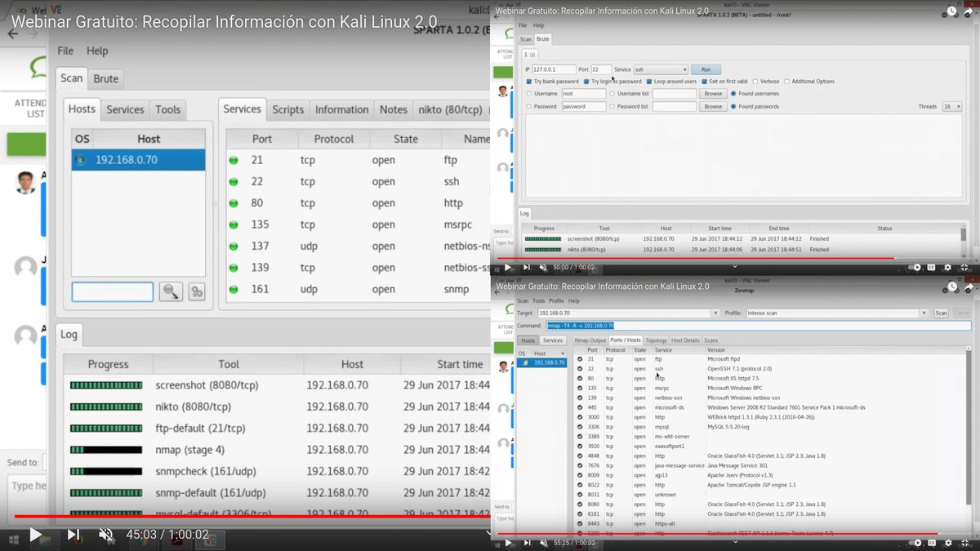Click the next-video icon in the player controls
The width and height of the screenshot is (980, 551).
pos(73,535)
